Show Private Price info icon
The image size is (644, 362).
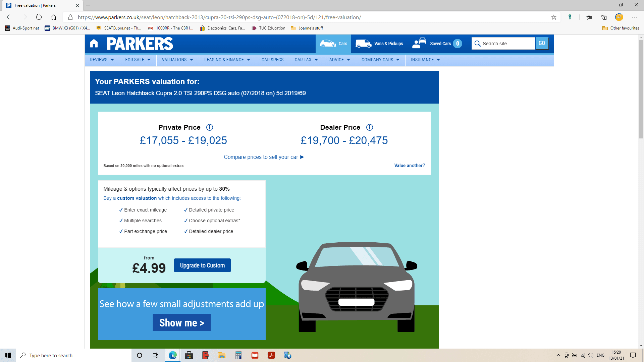coord(210,127)
